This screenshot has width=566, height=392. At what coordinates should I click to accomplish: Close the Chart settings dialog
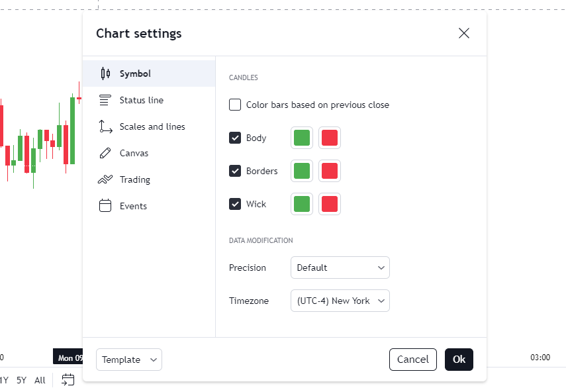(x=464, y=33)
